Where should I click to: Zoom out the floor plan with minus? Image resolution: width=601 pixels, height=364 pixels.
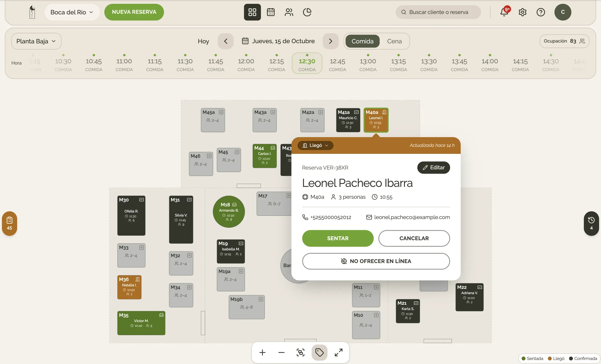281,353
